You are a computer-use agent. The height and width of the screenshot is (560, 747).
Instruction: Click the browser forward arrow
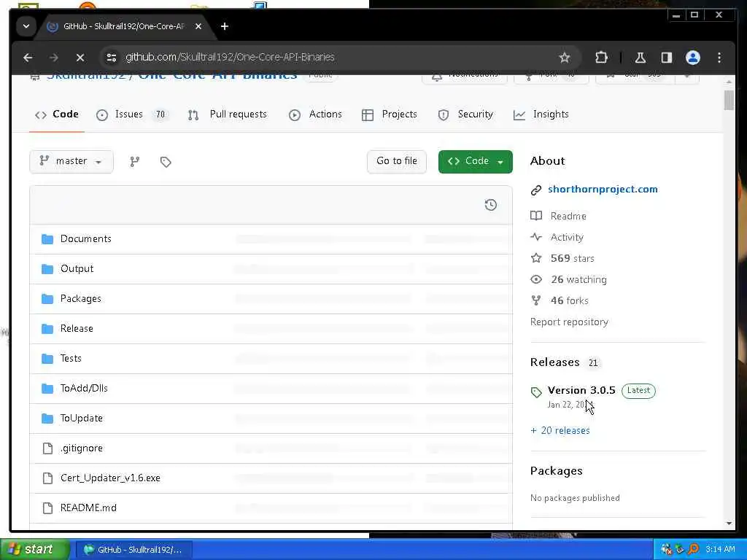(x=54, y=58)
